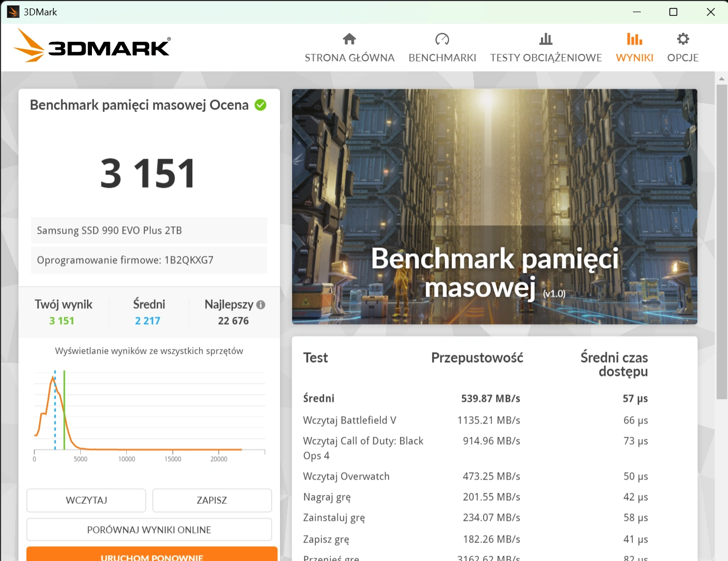Click the Twój wynik value 3 151
This screenshot has height=561, width=728.
click(62, 321)
